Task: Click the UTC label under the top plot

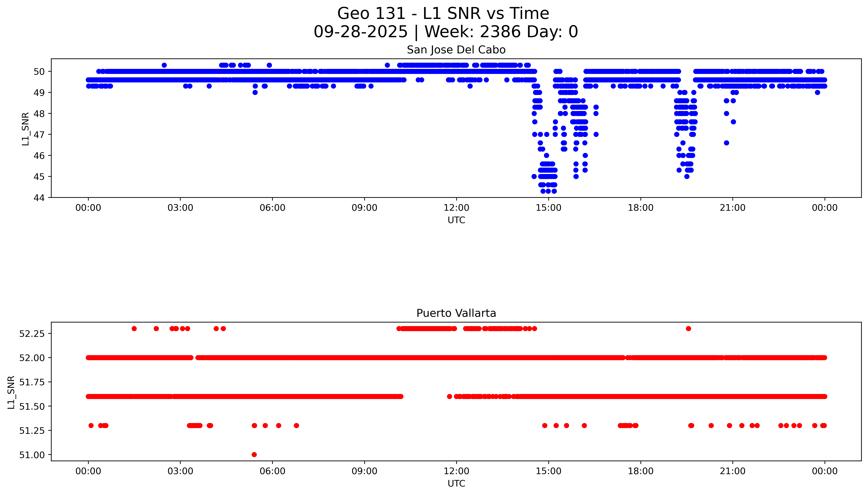Action: click(456, 220)
